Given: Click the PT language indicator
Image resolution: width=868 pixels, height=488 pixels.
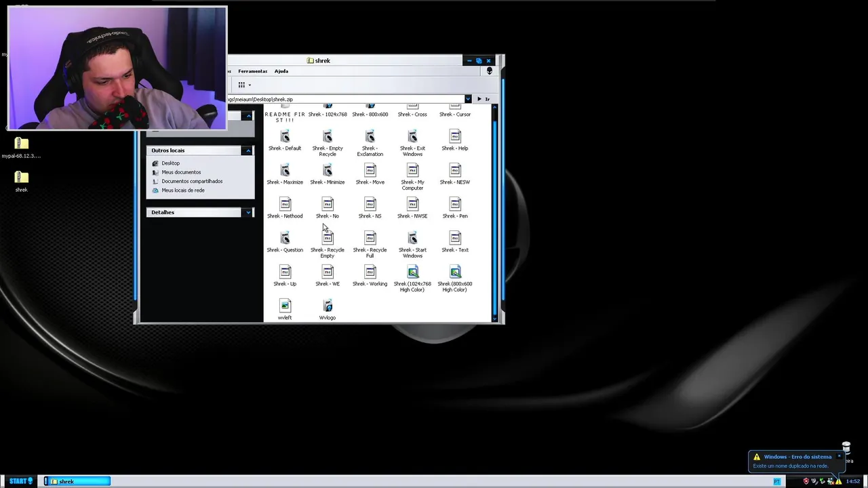Looking at the screenshot, I should point(777,481).
